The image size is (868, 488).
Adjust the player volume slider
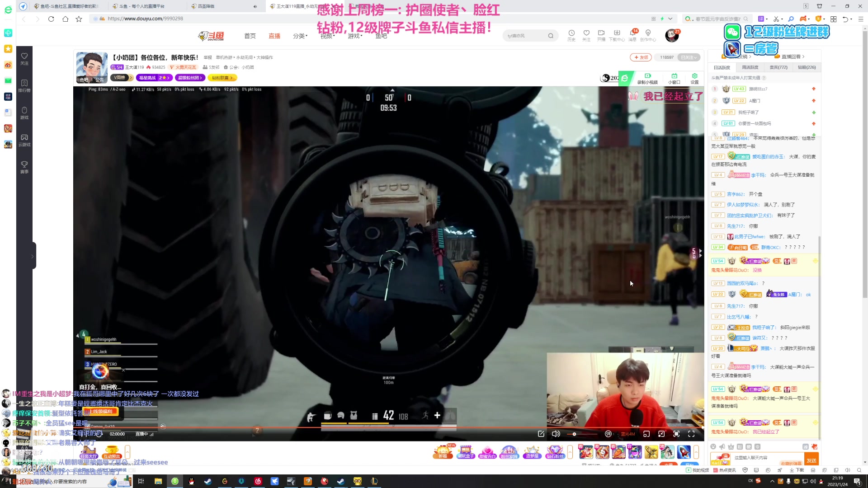click(581, 434)
